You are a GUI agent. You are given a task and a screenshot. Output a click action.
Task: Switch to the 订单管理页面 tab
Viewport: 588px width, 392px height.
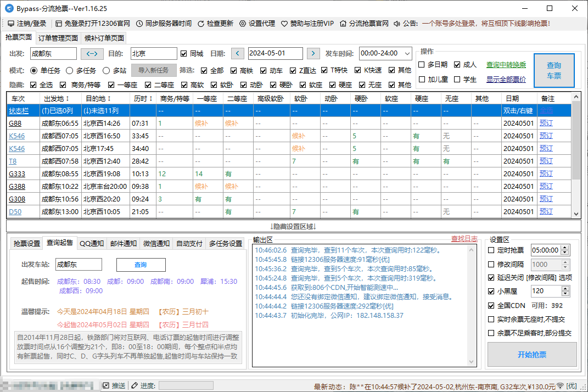coord(58,38)
